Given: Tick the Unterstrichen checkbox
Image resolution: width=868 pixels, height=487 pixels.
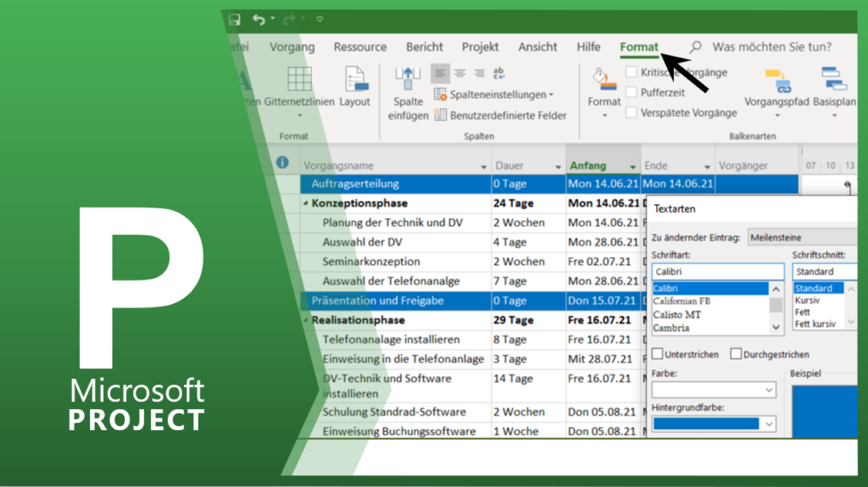Looking at the screenshot, I should pyautogui.click(x=658, y=354).
